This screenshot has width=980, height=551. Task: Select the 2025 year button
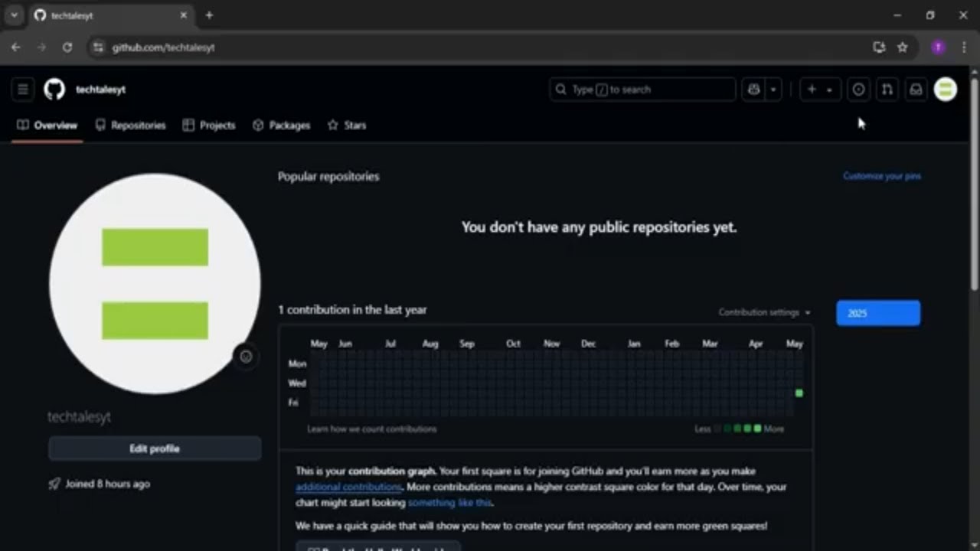coord(878,313)
